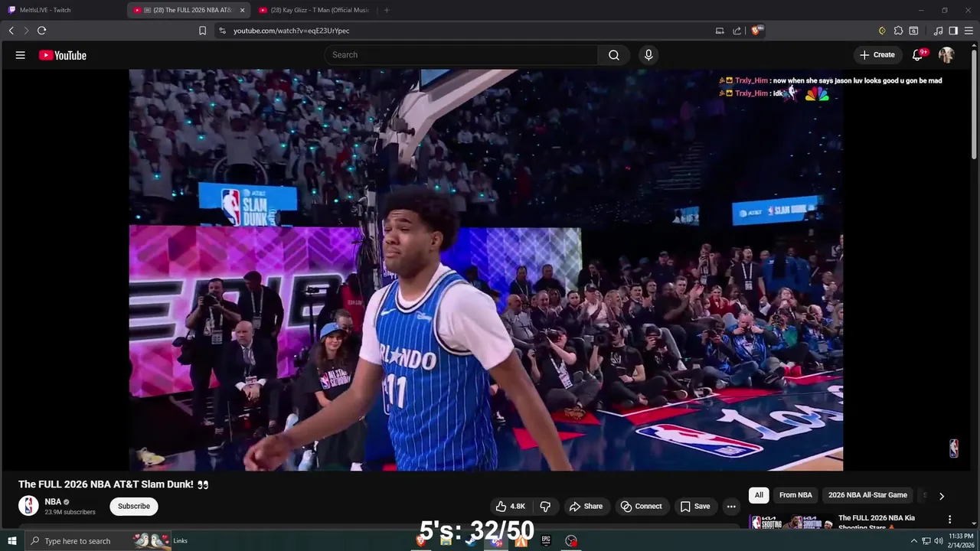The image size is (980, 551).
Task: Go back with the browser back arrow
Action: tap(11, 31)
